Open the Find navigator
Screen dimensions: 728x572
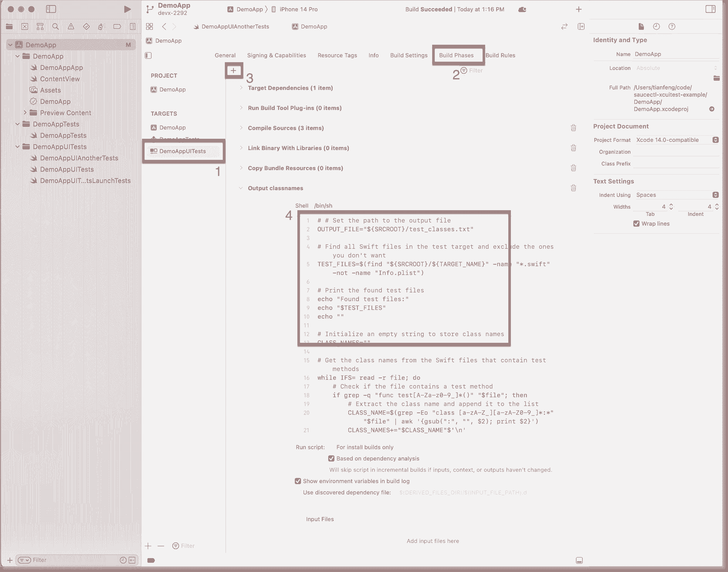56,26
